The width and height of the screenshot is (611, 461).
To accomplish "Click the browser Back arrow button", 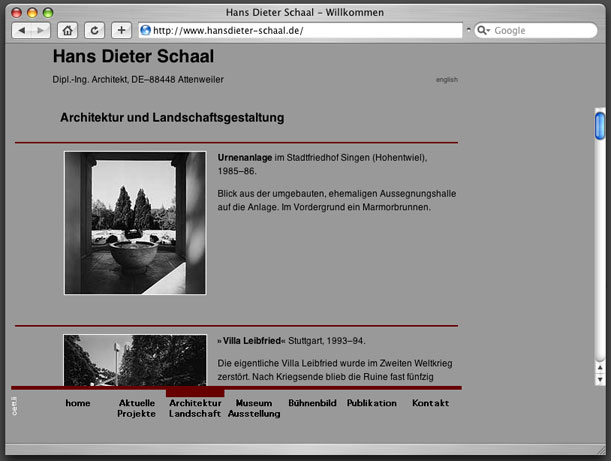I will [x=21, y=30].
